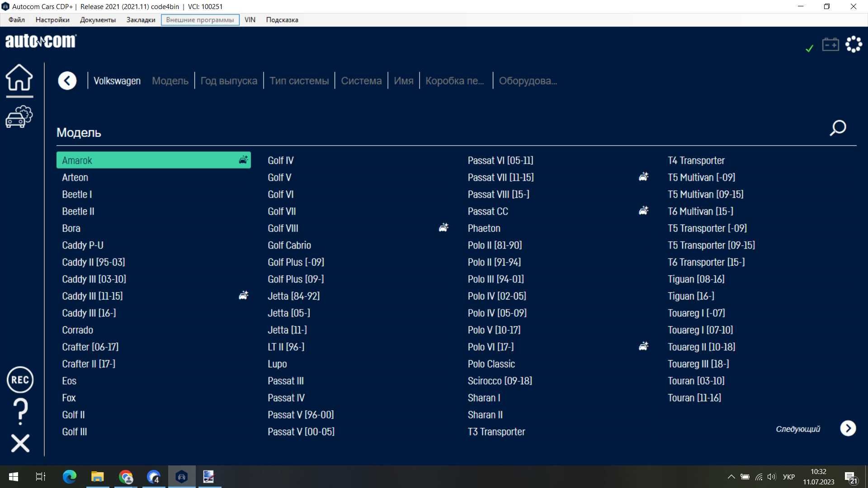Select Lupo model
Viewport: 868px width, 488px height.
point(277,364)
